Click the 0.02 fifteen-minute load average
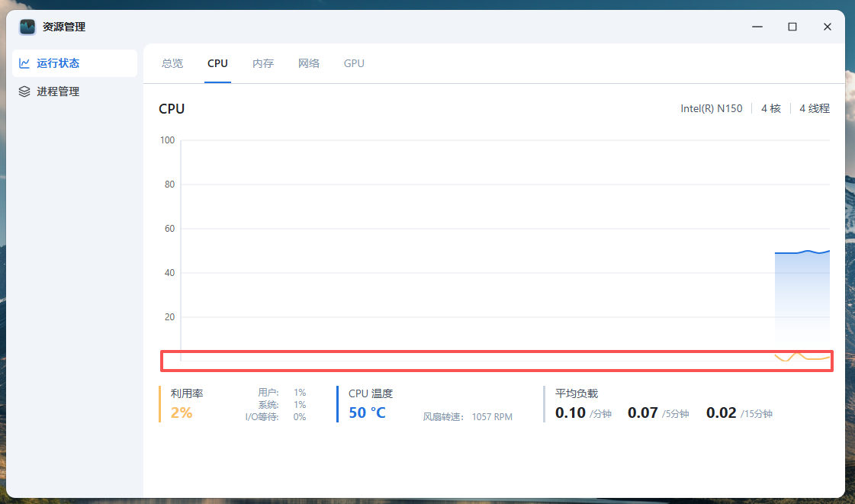The image size is (855, 504). (x=721, y=413)
